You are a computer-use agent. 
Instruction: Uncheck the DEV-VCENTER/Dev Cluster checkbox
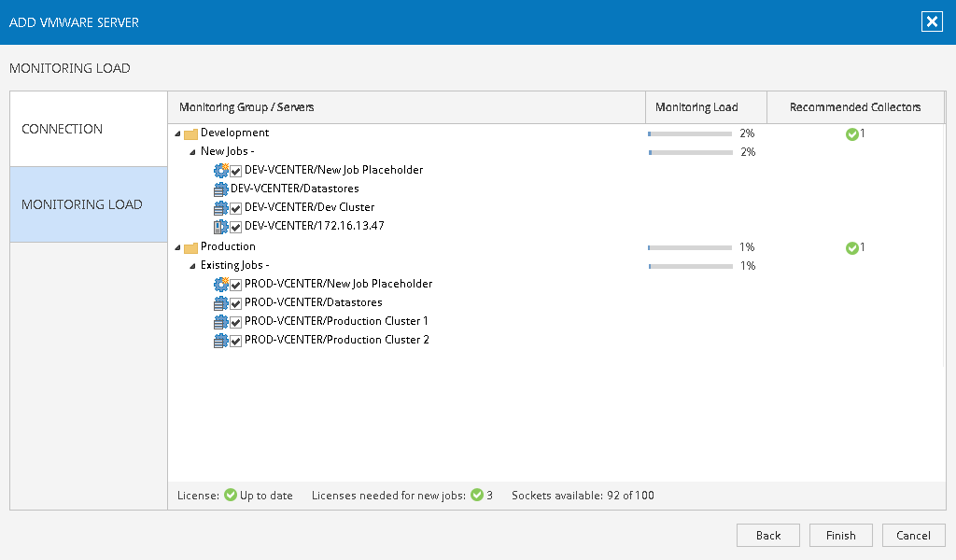pos(236,208)
